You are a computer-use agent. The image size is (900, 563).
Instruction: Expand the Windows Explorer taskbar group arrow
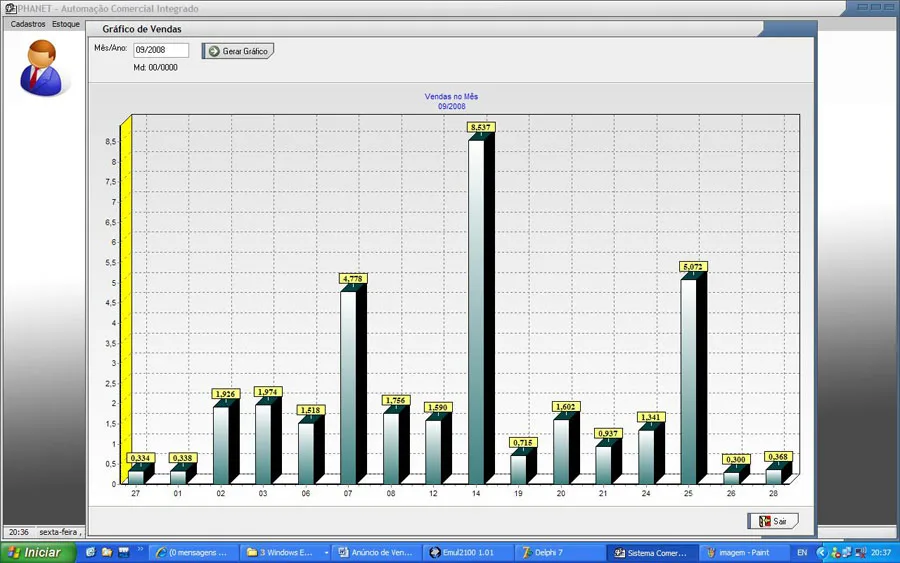(326, 553)
